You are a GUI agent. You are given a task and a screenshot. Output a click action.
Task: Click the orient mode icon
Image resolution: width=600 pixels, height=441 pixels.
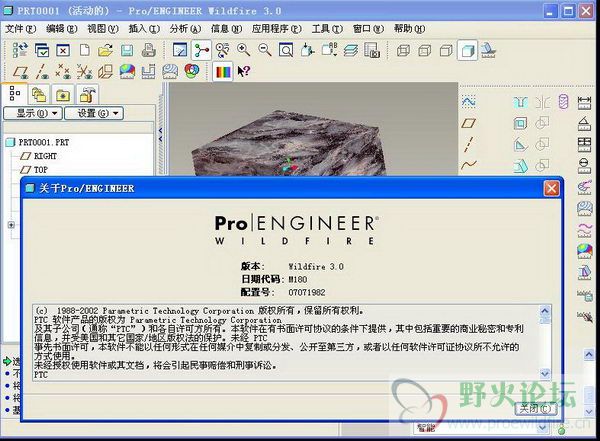[222, 50]
